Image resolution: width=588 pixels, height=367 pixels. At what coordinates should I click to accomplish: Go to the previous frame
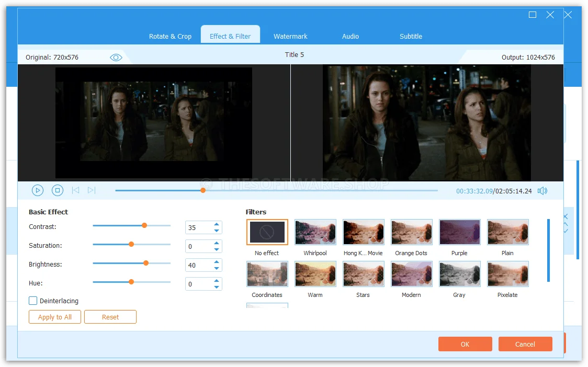pyautogui.click(x=75, y=190)
